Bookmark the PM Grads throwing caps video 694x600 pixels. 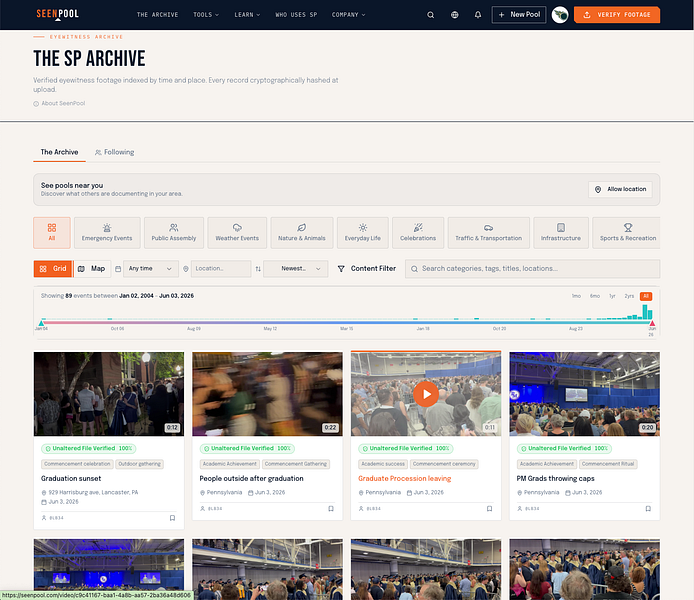point(648,508)
